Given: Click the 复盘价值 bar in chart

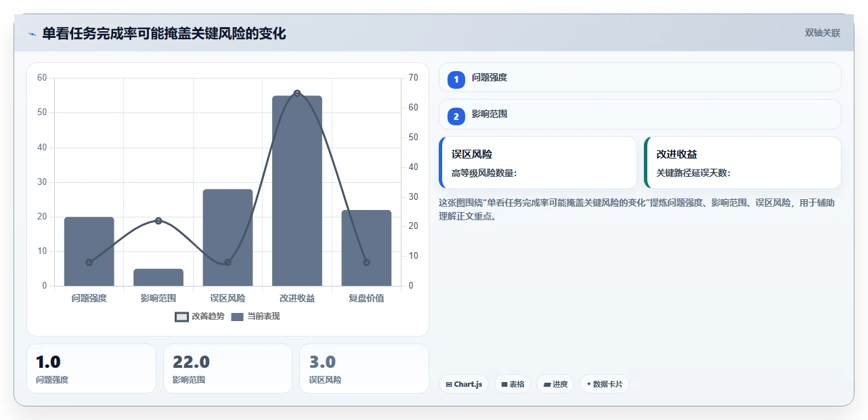Looking at the screenshot, I should (366, 248).
